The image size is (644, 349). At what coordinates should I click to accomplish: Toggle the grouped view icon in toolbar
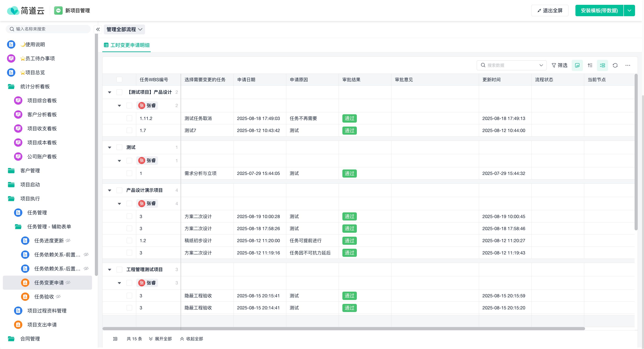point(602,65)
